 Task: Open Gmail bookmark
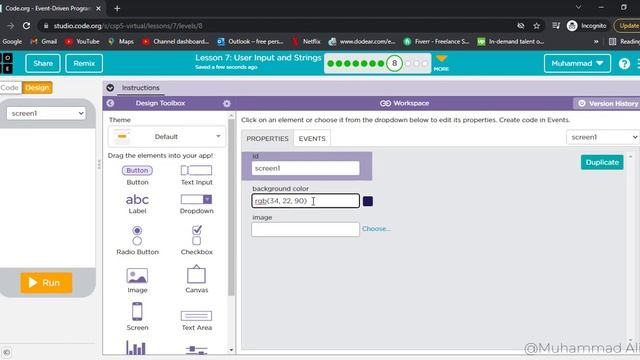44,41
